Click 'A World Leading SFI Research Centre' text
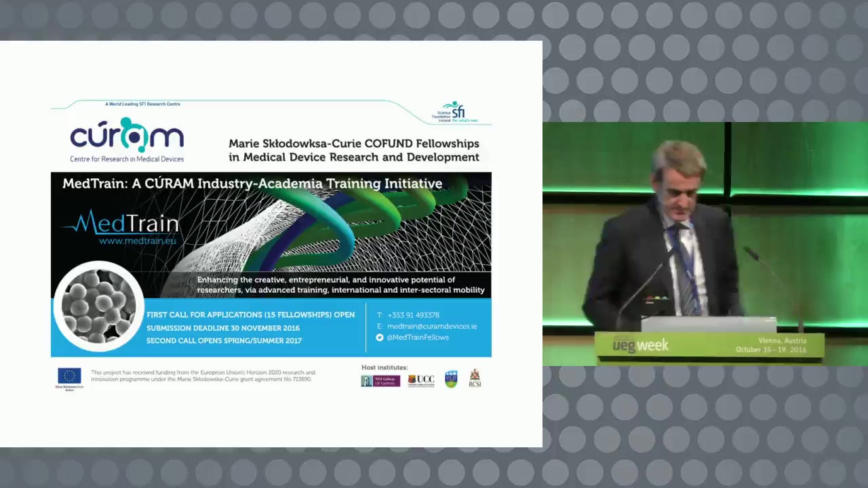This screenshot has height=488, width=868. pos(142,104)
